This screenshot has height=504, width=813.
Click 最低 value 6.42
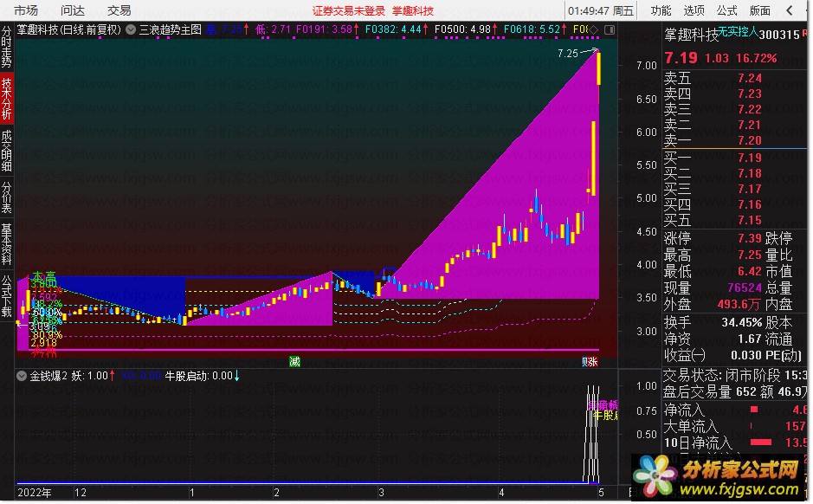coord(750,271)
